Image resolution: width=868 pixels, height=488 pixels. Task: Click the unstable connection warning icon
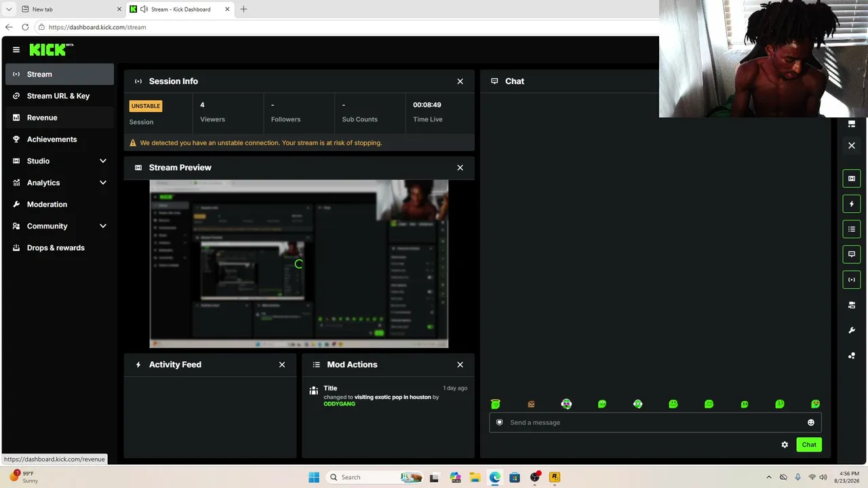coord(133,143)
